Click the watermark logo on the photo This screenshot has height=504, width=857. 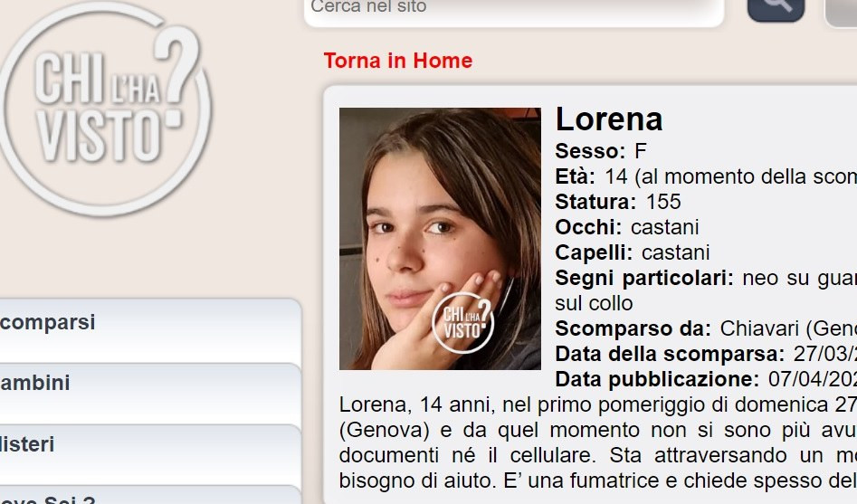pos(462,322)
